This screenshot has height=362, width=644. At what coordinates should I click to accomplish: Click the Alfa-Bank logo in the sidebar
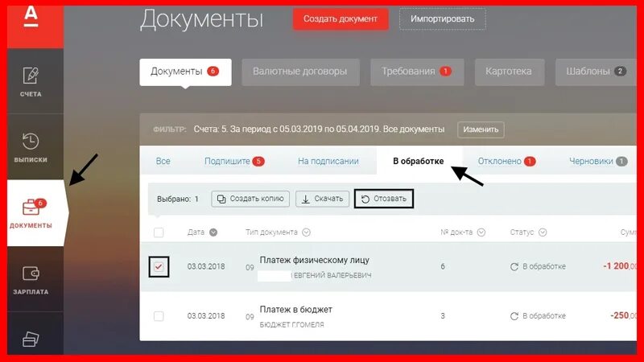[31, 18]
